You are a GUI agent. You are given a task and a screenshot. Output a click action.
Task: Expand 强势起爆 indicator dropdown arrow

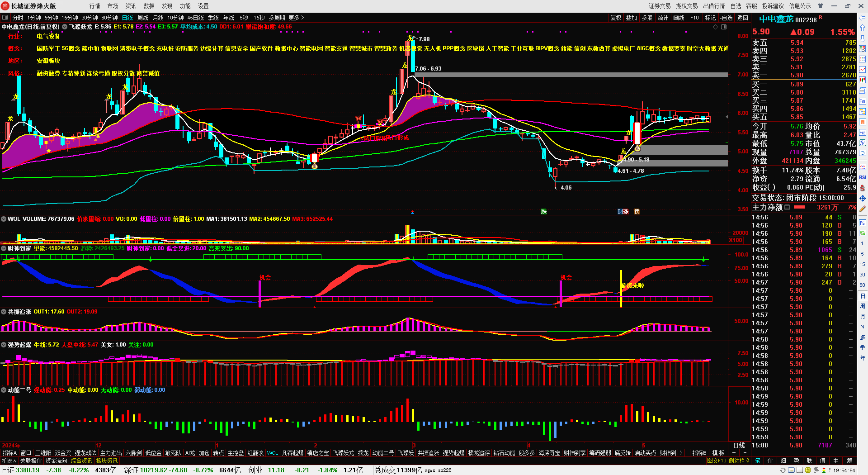pos(4,345)
